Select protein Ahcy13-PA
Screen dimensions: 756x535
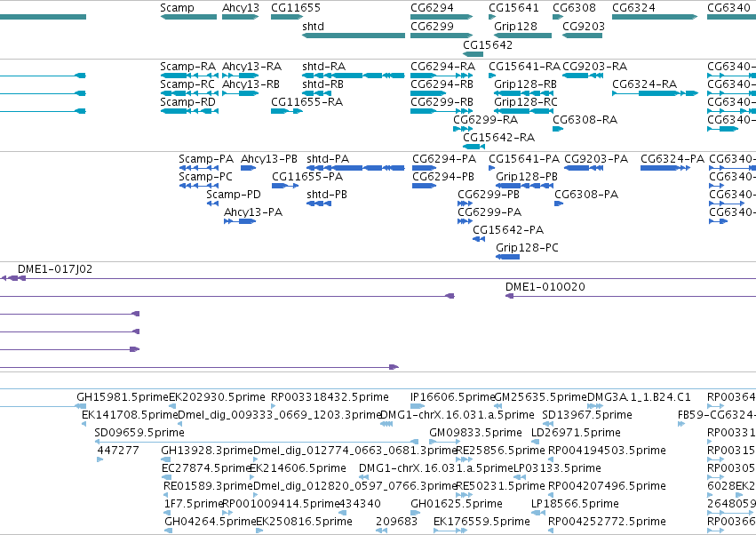pyautogui.click(x=240, y=222)
